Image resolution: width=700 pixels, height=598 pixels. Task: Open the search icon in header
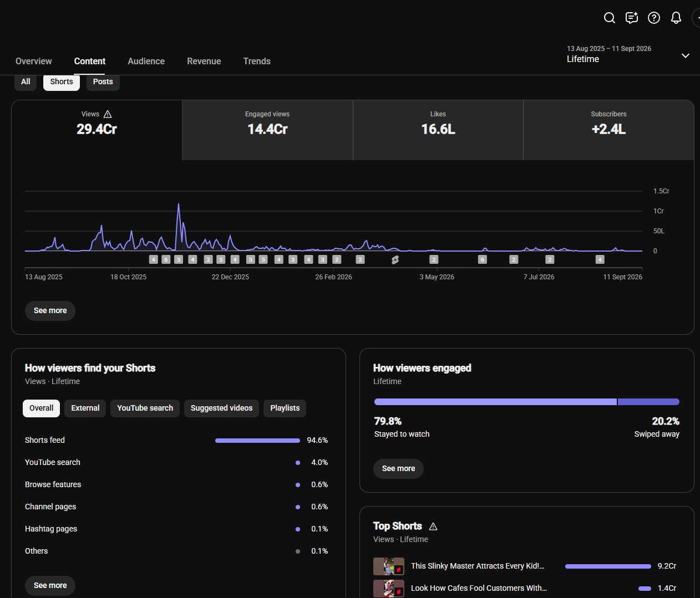[x=609, y=18]
